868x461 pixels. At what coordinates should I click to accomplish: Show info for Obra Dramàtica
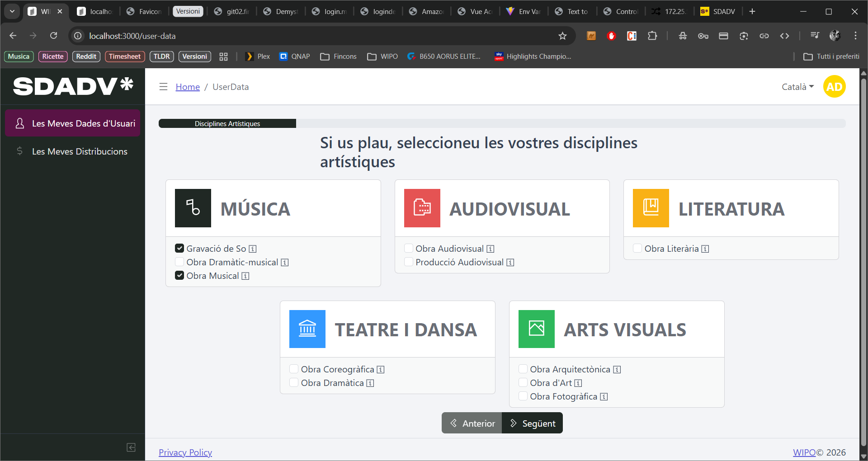tap(370, 383)
